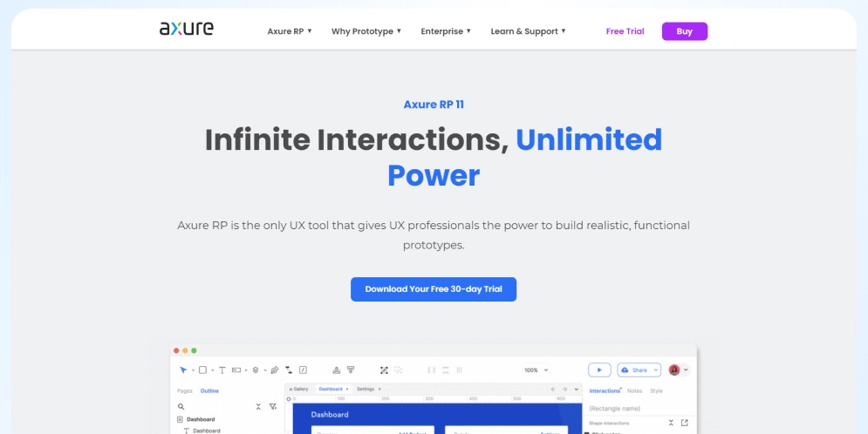
Task: Open the Why Prototype menu
Action: click(x=366, y=31)
